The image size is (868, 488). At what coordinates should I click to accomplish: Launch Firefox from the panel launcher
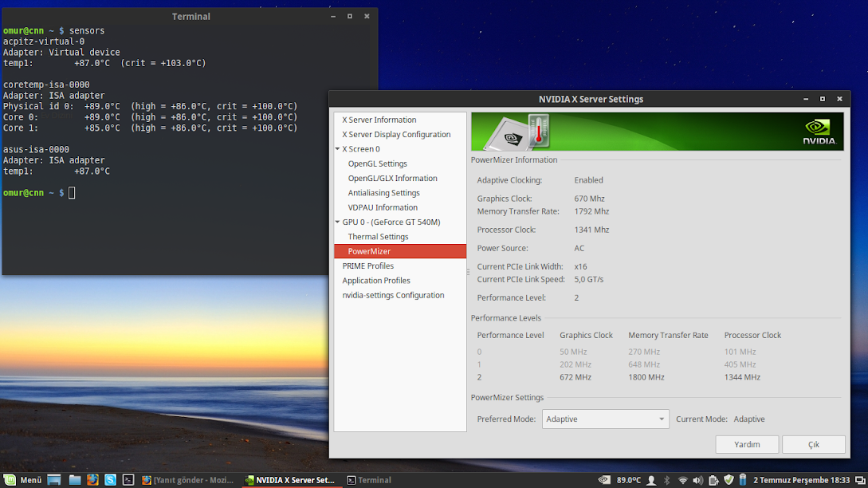pyautogui.click(x=92, y=480)
